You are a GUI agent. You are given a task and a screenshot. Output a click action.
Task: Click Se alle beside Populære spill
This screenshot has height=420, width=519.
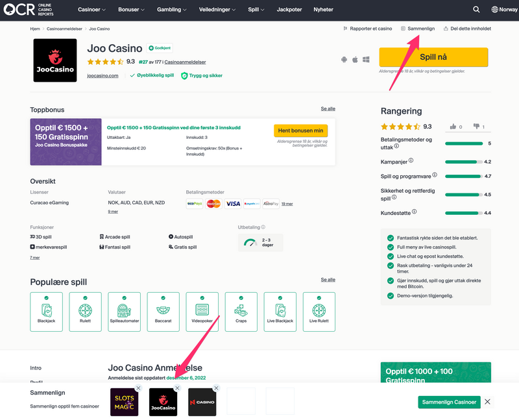point(328,280)
